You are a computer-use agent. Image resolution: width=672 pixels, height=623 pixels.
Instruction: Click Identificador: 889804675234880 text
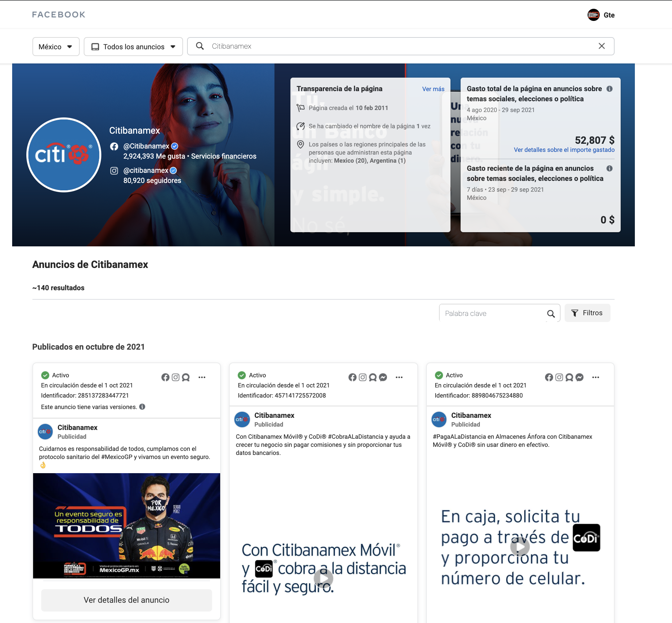coord(479,396)
